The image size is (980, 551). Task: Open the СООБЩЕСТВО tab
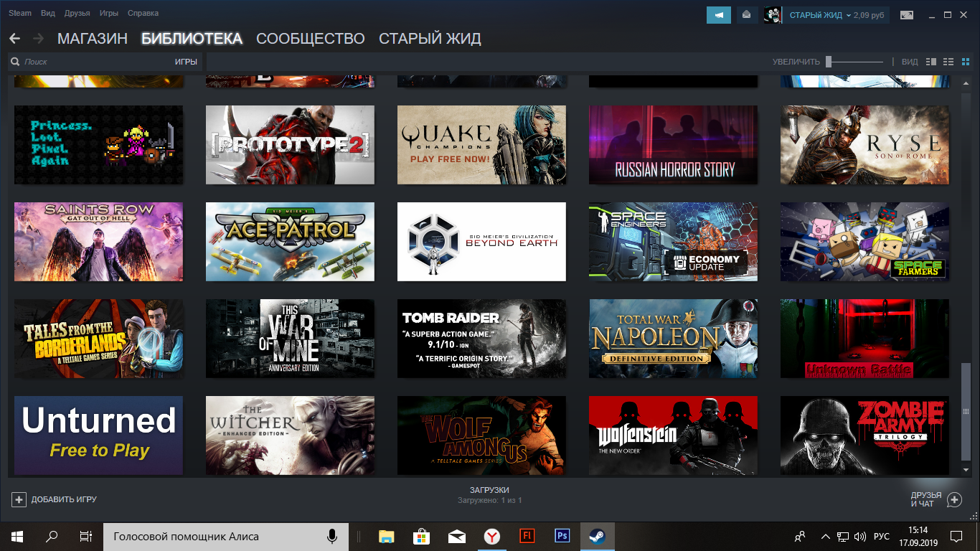coord(311,39)
